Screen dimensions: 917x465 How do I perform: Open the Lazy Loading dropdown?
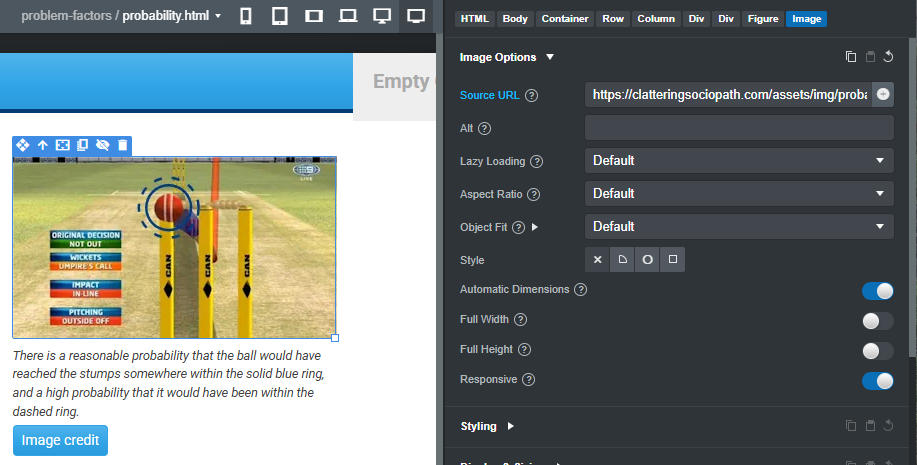[x=738, y=160]
